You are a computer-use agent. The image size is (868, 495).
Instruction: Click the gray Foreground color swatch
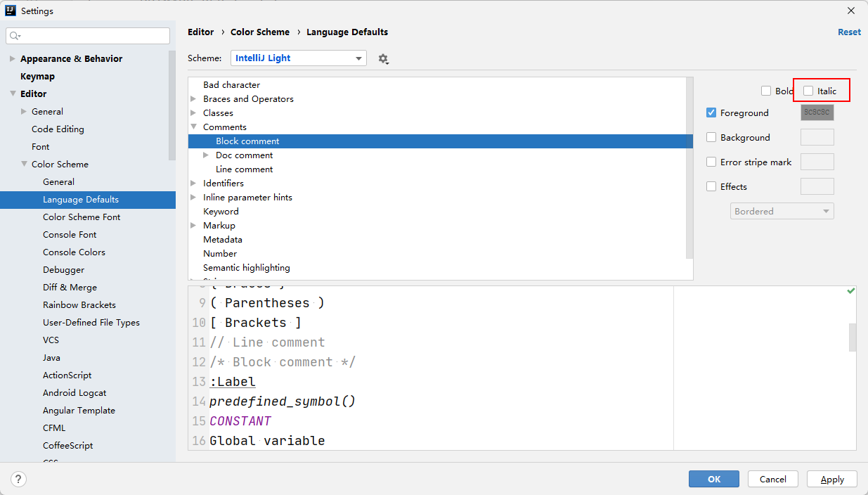[817, 112]
